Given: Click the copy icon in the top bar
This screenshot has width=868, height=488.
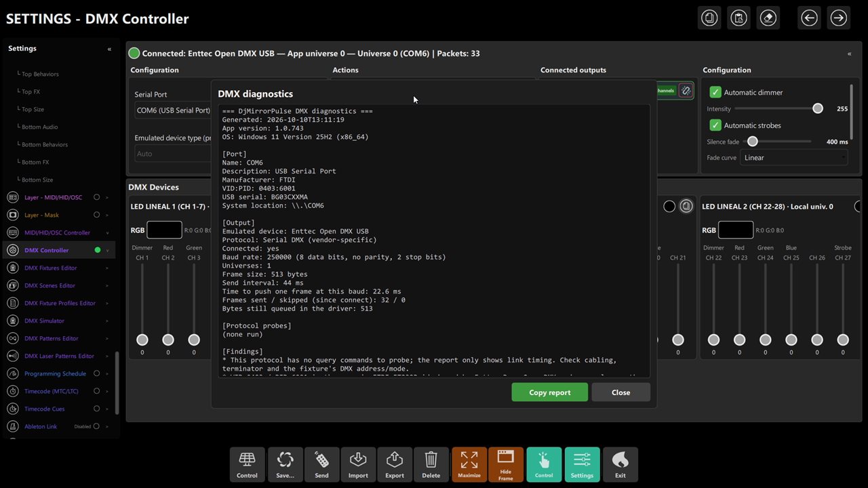Looking at the screenshot, I should coord(709,18).
